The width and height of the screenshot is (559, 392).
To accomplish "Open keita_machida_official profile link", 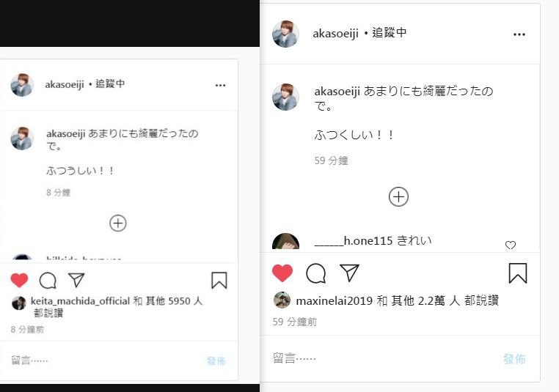I will click(x=80, y=301).
